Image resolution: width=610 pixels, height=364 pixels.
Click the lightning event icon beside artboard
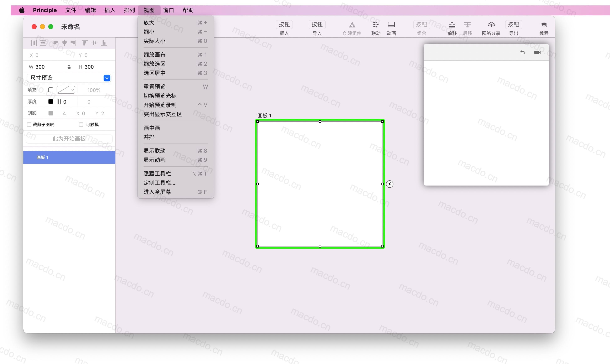click(389, 184)
